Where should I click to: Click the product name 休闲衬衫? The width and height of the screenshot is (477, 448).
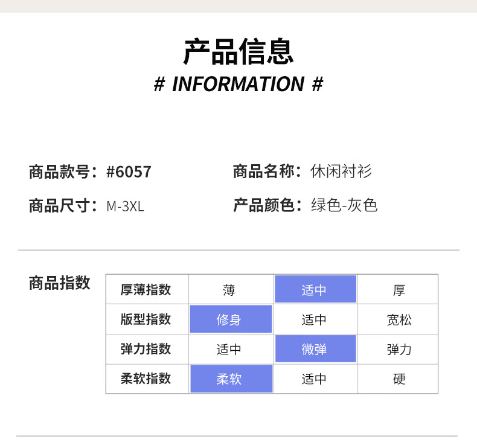[x=341, y=171]
